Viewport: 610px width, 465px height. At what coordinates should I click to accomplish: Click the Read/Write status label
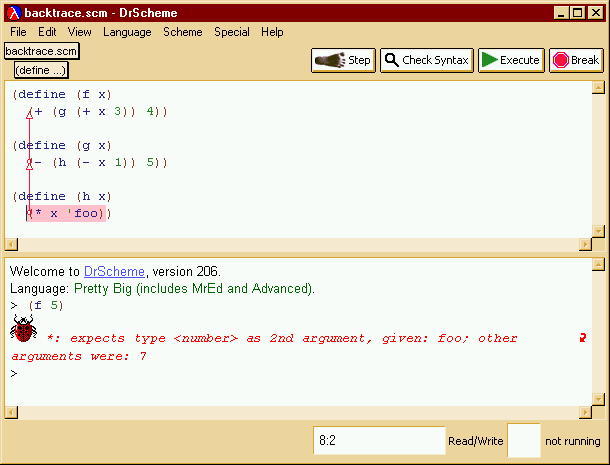click(475, 441)
